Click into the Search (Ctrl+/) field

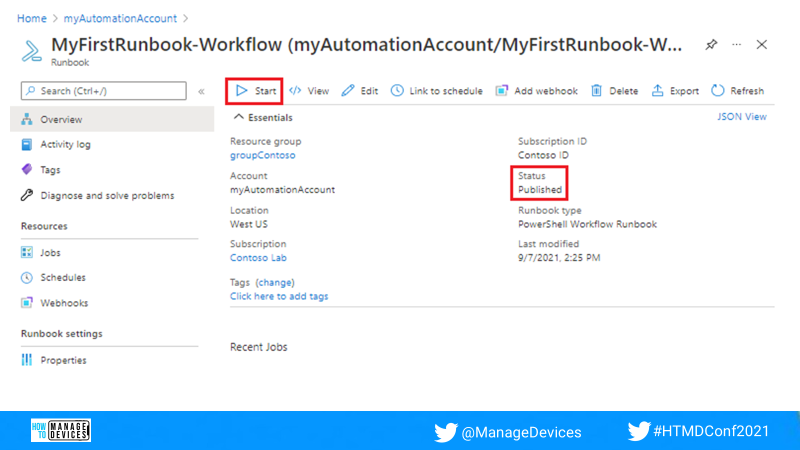pos(104,91)
